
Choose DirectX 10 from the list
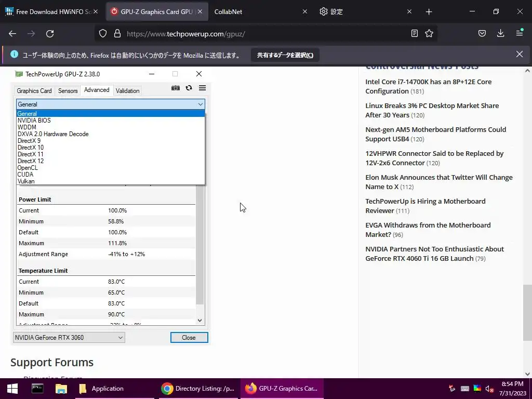[111, 148]
